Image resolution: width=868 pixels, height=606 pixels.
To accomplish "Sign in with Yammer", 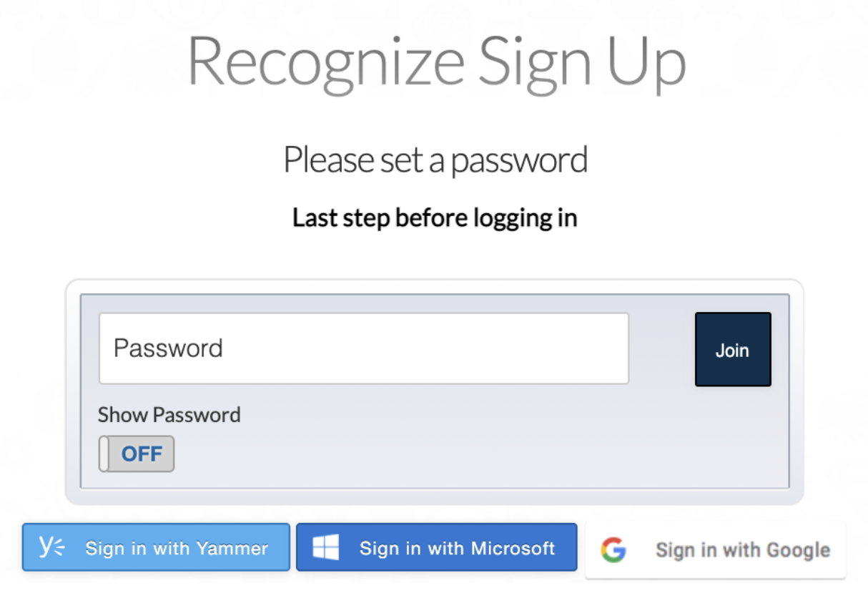I will point(156,547).
